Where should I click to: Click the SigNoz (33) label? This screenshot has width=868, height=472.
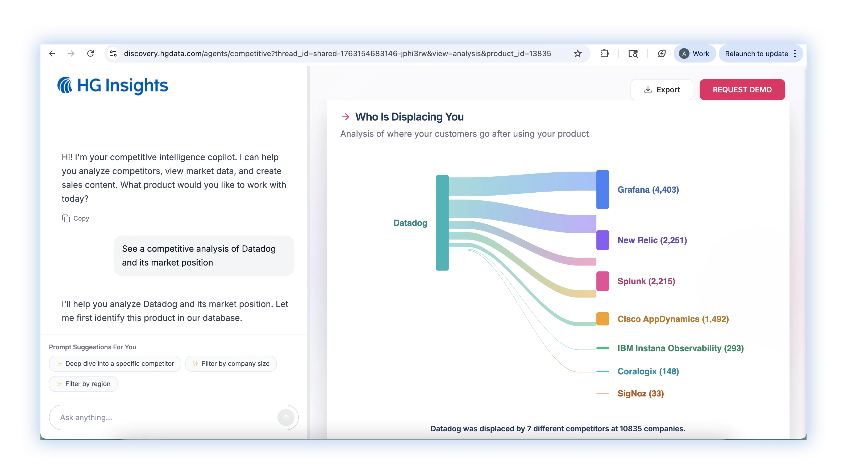click(x=641, y=394)
